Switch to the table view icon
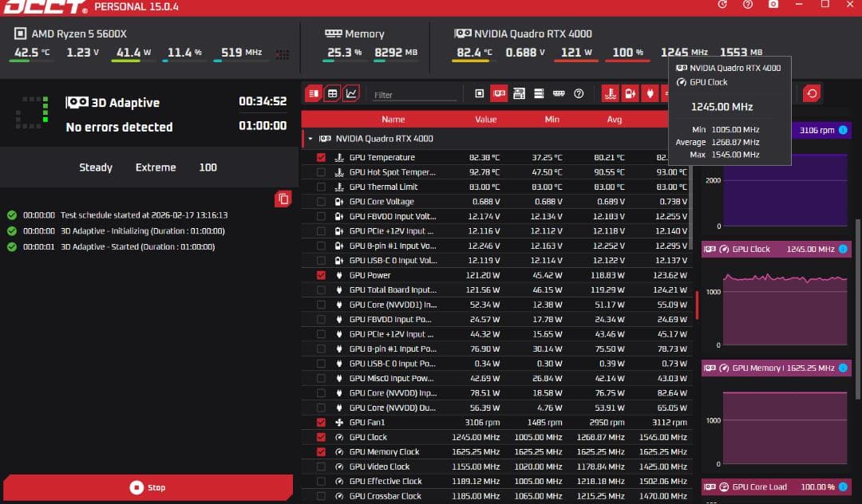Screen dimensions: 862x504 coord(333,94)
